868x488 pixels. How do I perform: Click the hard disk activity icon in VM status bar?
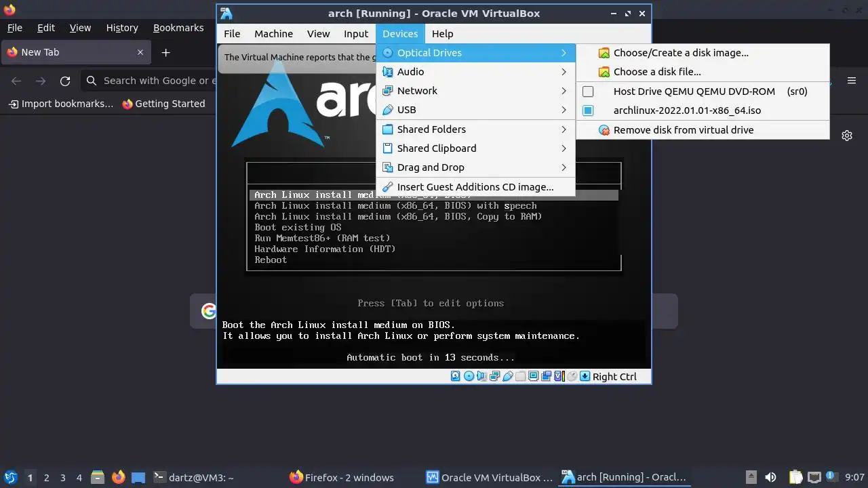455,376
